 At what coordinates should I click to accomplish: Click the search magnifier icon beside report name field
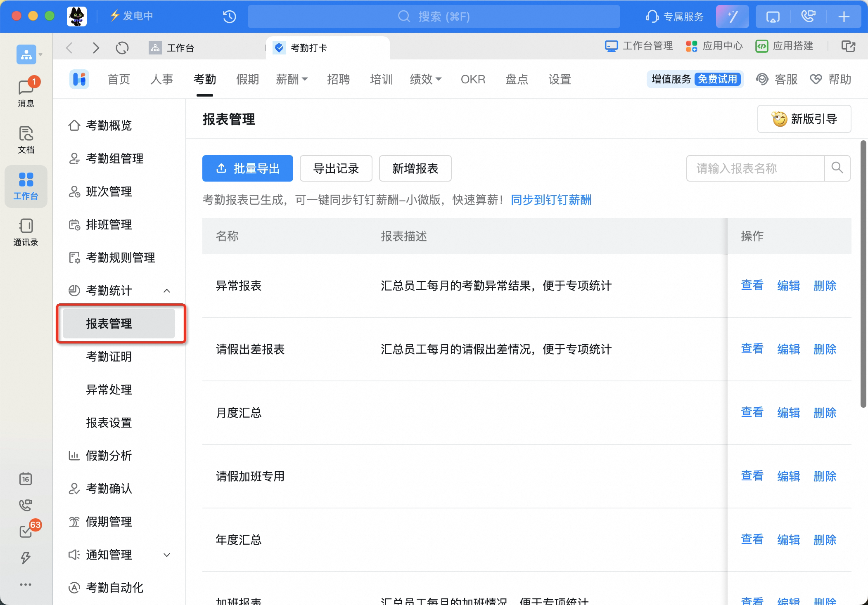coord(837,168)
